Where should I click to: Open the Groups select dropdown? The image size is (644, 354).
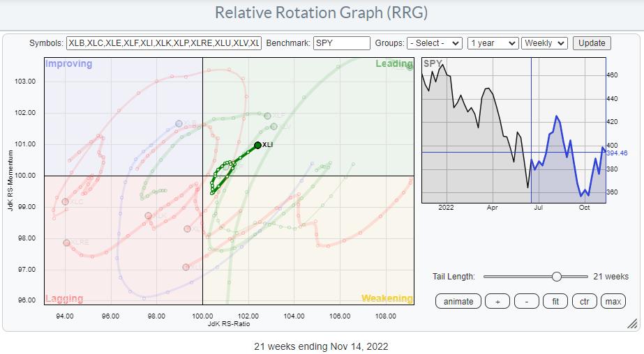pyautogui.click(x=435, y=43)
